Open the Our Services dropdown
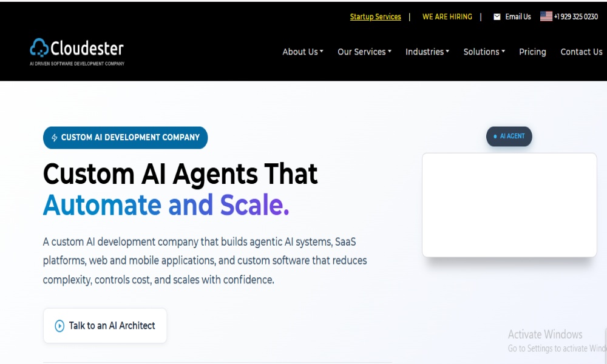This screenshot has width=607, height=364. coord(364,52)
